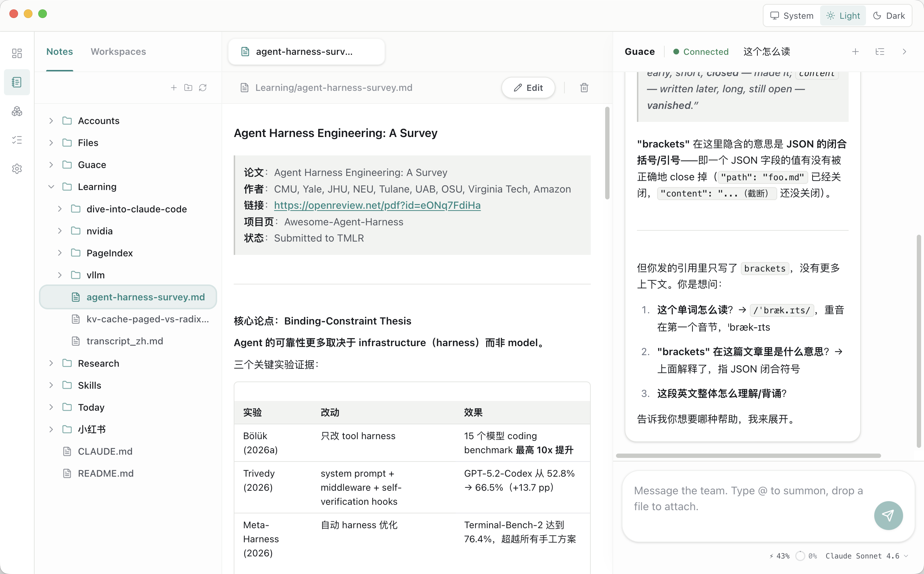This screenshot has height=574, width=924.
Task: Refresh the notes file tree
Action: coord(203,88)
